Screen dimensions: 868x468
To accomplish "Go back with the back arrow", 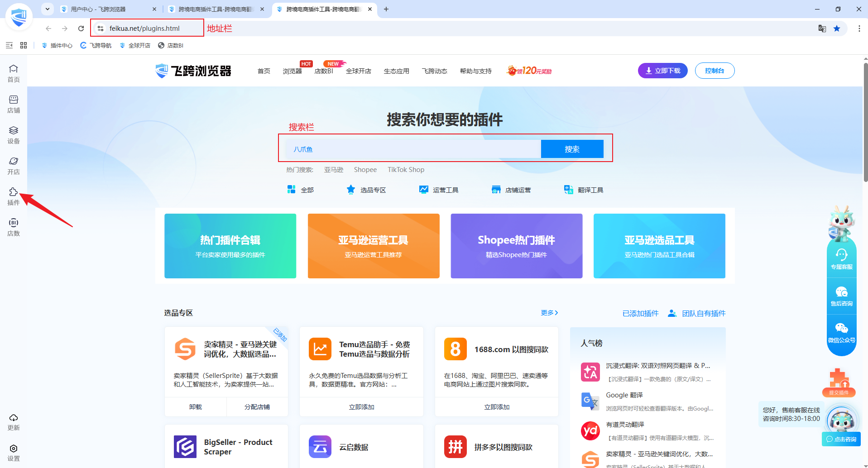I will [48, 29].
